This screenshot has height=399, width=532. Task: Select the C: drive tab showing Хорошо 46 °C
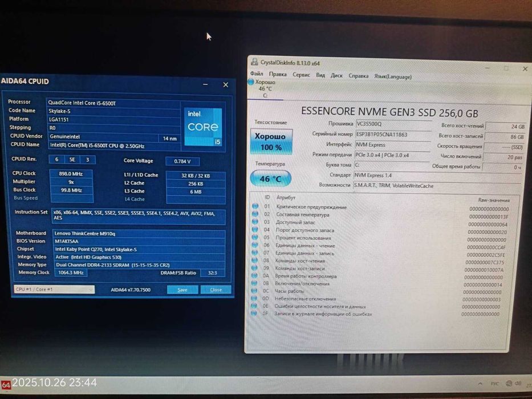(265, 89)
